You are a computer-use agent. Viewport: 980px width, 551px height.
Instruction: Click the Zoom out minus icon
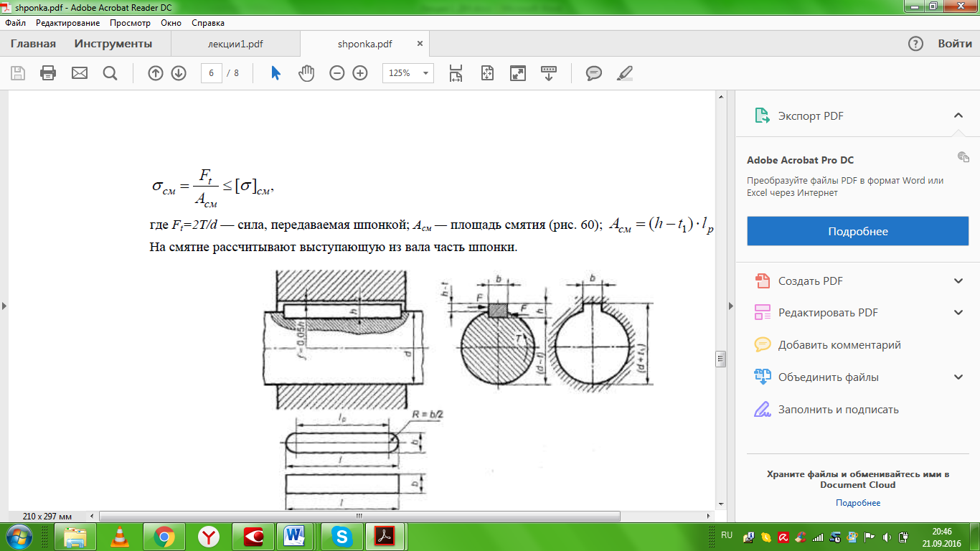337,73
